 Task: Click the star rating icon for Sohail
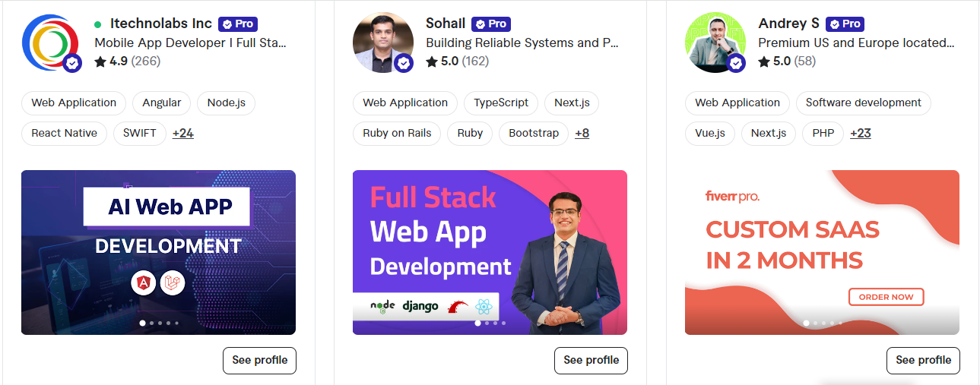[432, 62]
